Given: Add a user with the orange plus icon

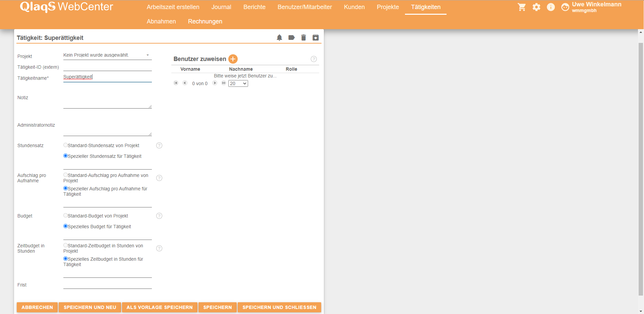Looking at the screenshot, I should point(233,59).
